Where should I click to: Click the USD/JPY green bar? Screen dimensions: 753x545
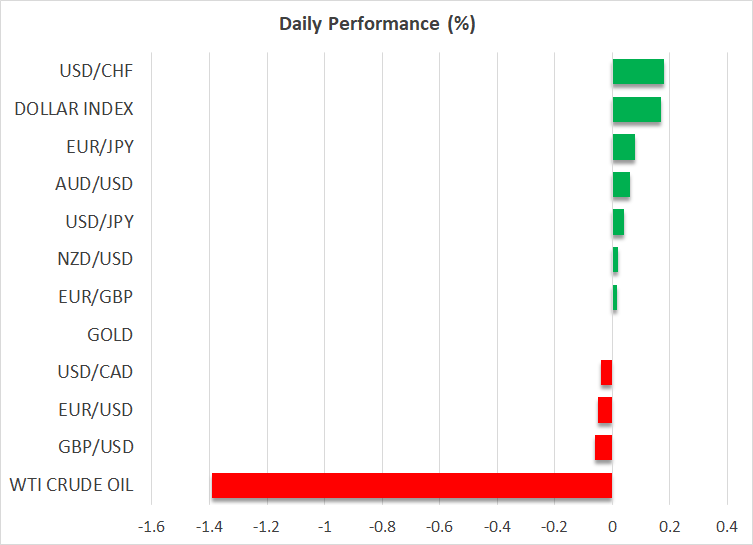coord(618,222)
